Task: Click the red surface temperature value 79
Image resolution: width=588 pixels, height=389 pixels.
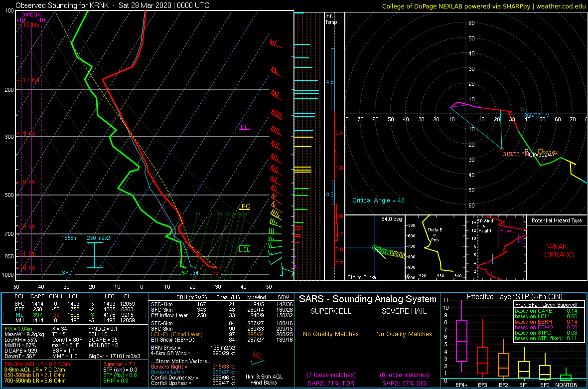Action: 215,273
